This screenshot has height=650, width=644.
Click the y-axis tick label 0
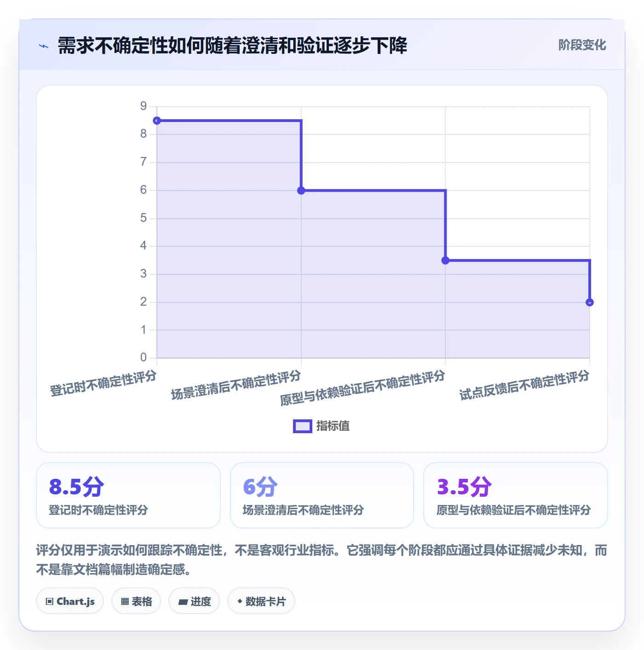(x=144, y=357)
